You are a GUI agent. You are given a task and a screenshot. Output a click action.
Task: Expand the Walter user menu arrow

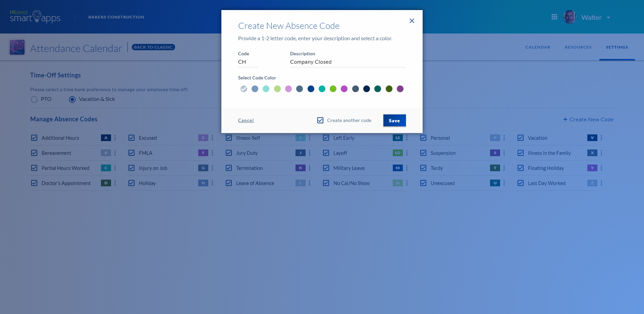608,17
